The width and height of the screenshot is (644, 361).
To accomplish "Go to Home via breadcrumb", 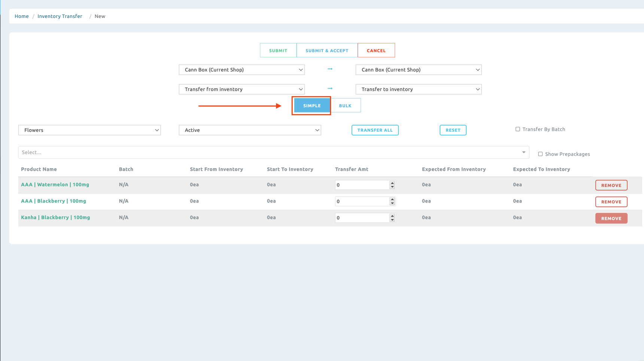I will click(22, 16).
